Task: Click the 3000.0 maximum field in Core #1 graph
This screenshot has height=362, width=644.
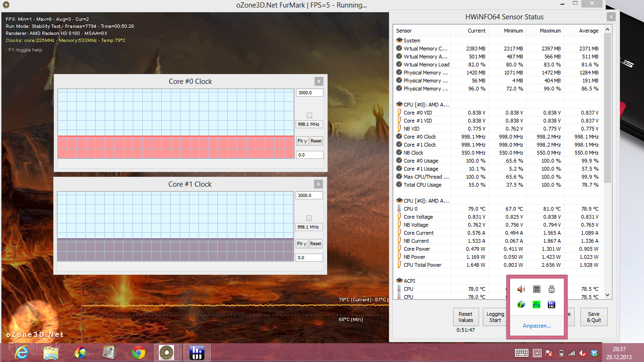Action: (x=309, y=196)
